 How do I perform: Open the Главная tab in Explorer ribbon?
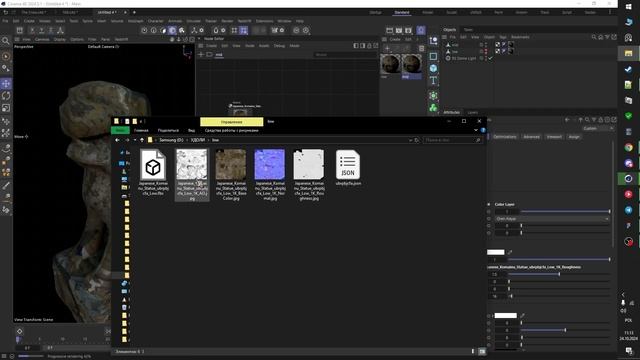141,131
